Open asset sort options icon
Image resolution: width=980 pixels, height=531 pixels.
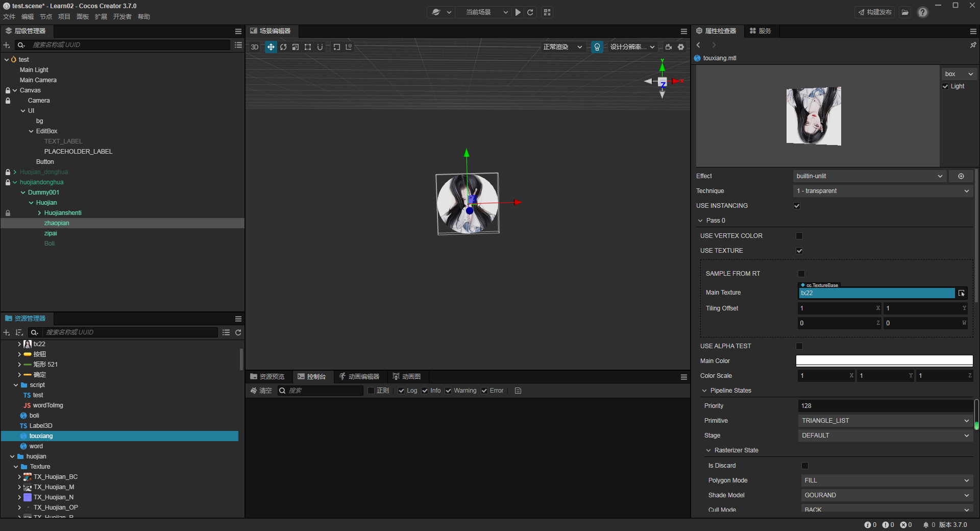click(19, 332)
